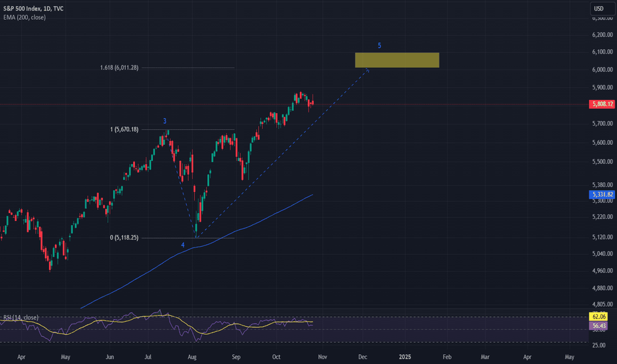The width and height of the screenshot is (617, 364).
Task: Click the Oct label on time axis
Action: point(276,357)
